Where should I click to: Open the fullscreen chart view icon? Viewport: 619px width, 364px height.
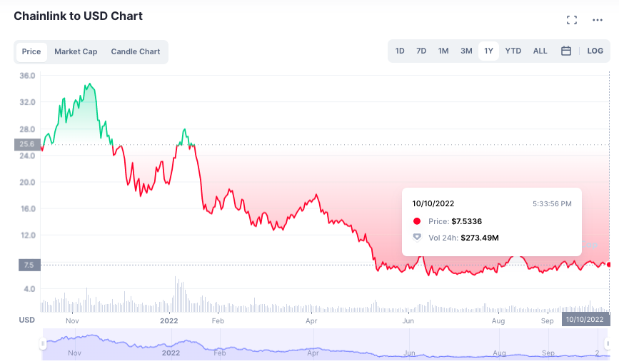(572, 20)
